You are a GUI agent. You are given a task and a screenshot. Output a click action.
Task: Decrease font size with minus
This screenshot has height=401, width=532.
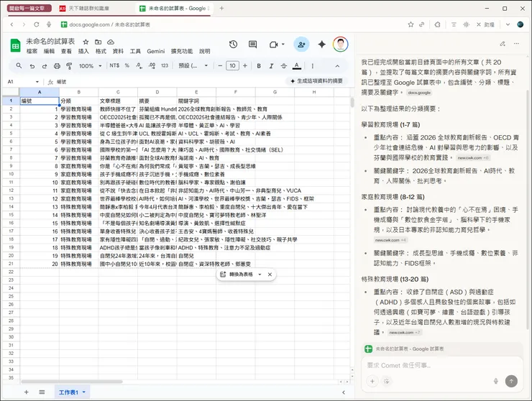click(x=220, y=66)
